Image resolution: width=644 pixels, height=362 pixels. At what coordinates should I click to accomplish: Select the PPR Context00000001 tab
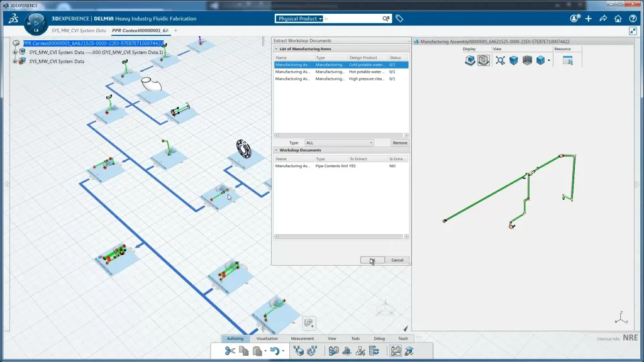pyautogui.click(x=140, y=30)
